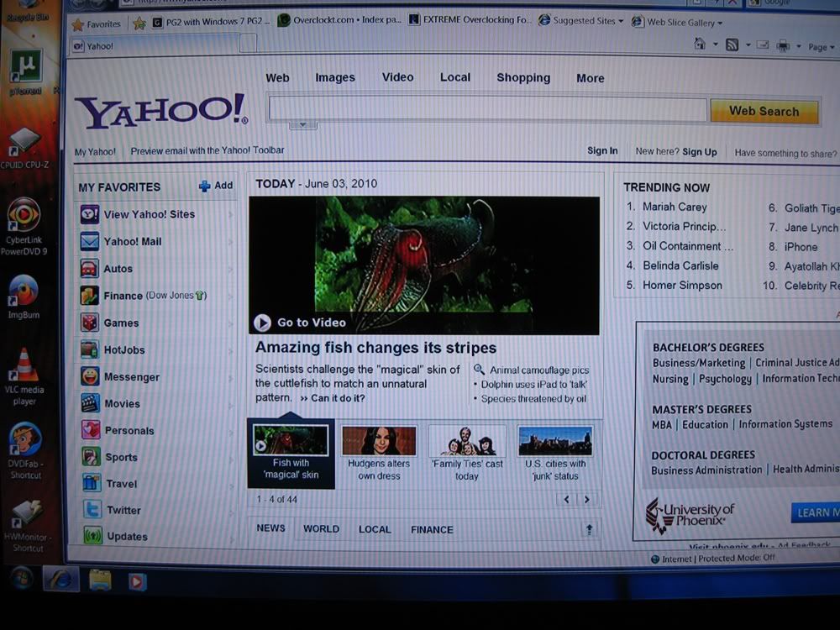Select the Video search tab

(x=397, y=77)
